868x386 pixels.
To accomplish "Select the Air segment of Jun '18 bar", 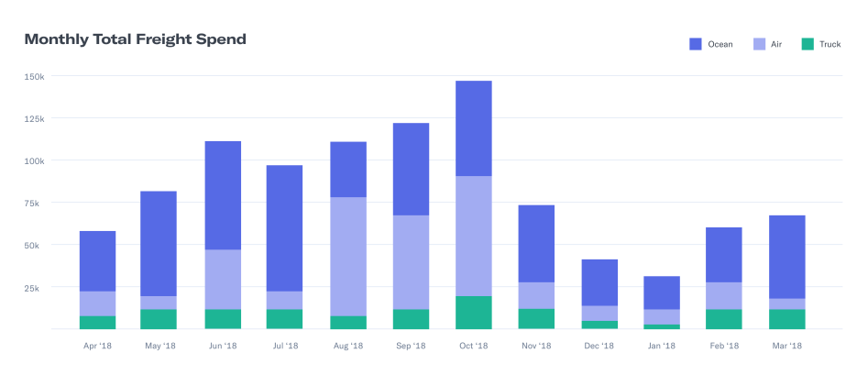I will 222,279.
